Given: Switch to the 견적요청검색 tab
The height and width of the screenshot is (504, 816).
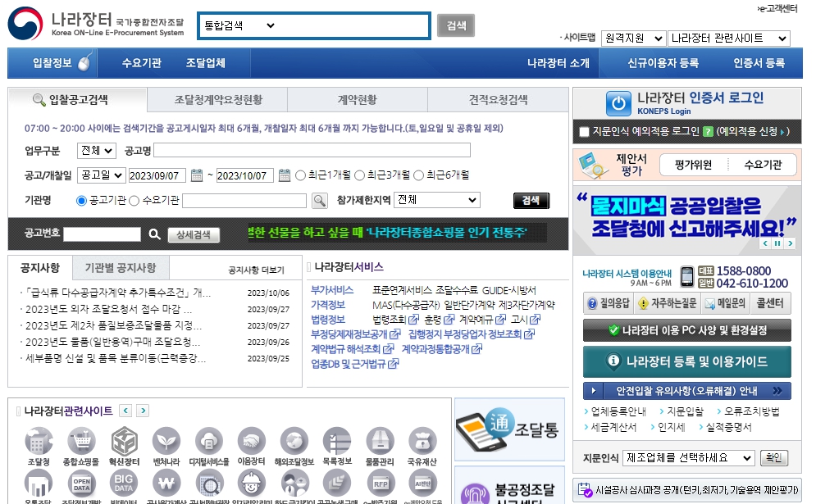Looking at the screenshot, I should (498, 100).
